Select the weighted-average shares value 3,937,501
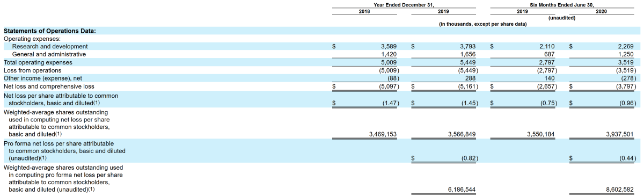Image resolution: width=644 pixels, height=196 pixels. point(620,134)
